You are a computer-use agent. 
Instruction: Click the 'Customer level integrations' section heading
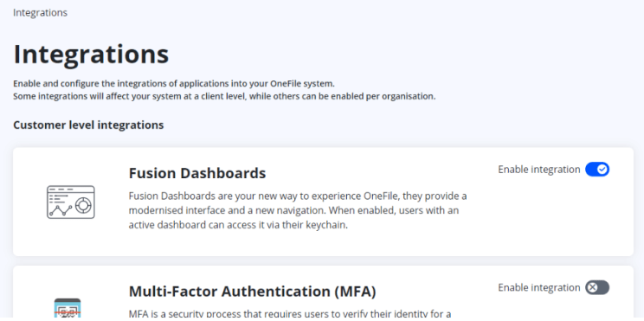[88, 125]
